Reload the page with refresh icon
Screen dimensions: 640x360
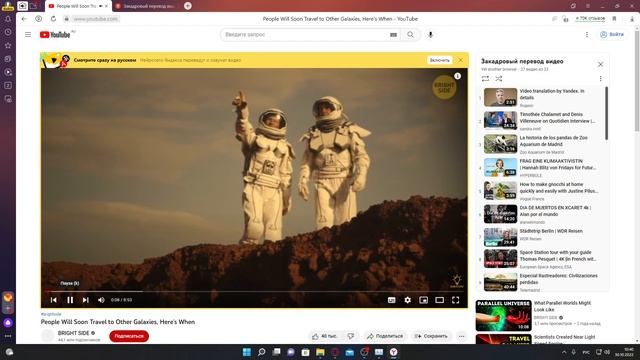point(53,19)
